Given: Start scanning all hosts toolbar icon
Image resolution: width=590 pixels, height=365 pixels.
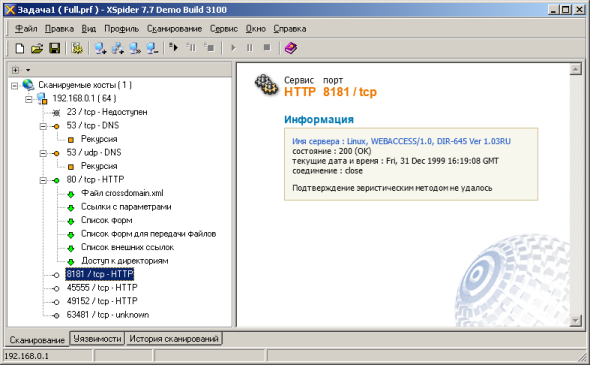Looking at the screenshot, I should pos(173,47).
